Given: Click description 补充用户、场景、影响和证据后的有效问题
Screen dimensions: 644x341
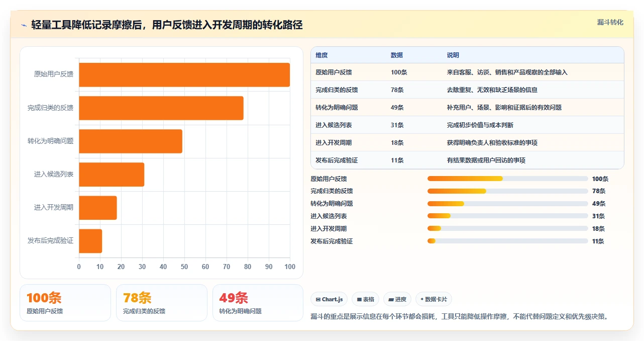Looking at the screenshot, I should pos(504,108).
